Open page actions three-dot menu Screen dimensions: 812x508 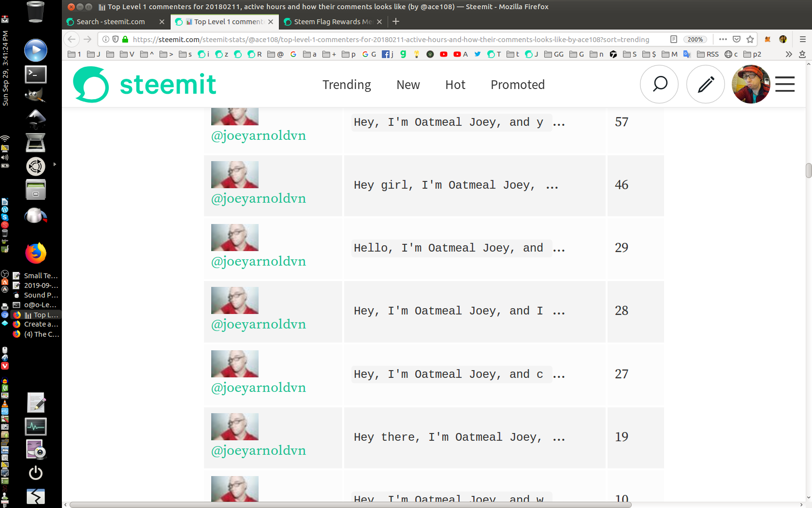723,39
